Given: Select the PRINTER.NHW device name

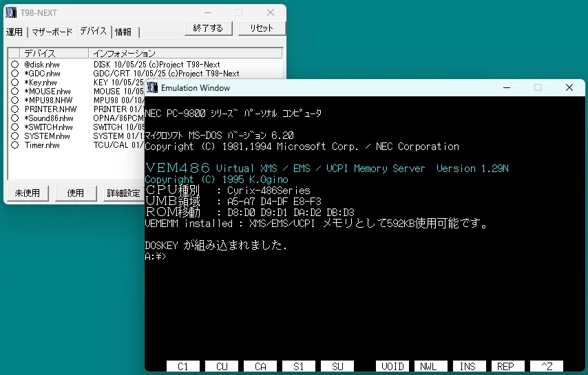Looking at the screenshot, I should [51, 109].
